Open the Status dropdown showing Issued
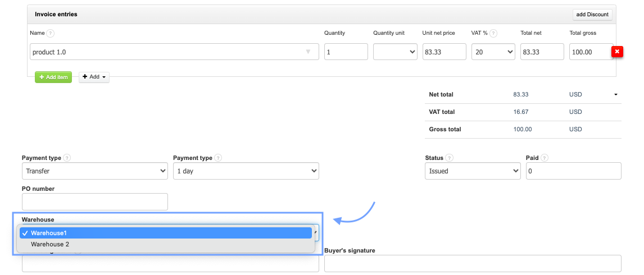The width and height of the screenshot is (644, 275). (x=473, y=171)
